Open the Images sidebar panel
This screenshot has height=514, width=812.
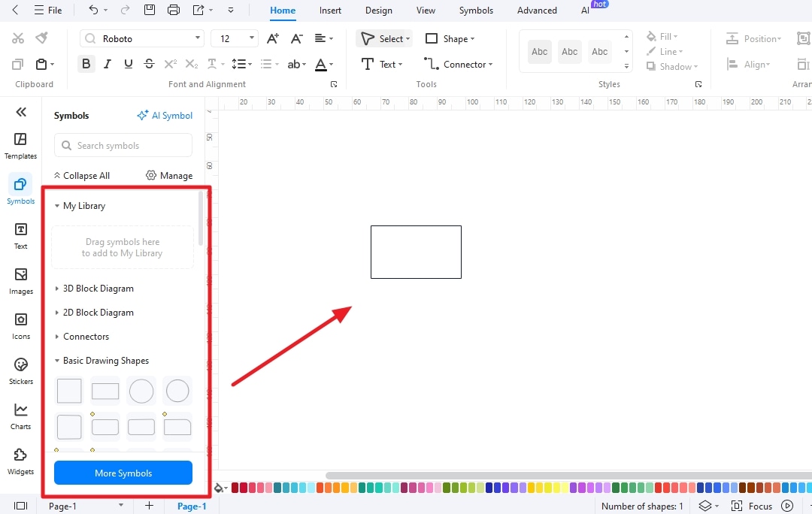coord(21,281)
